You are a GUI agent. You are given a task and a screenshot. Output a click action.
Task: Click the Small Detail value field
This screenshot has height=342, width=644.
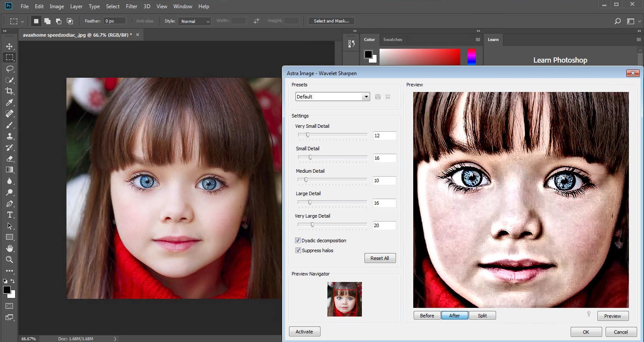click(384, 158)
